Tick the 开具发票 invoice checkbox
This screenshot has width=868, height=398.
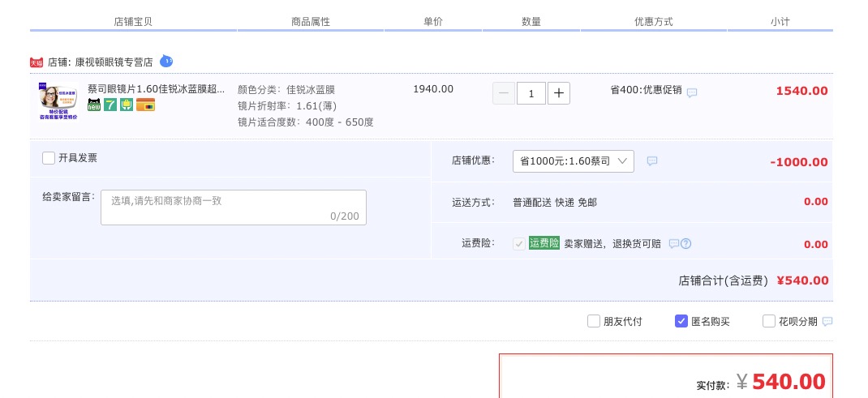49,158
